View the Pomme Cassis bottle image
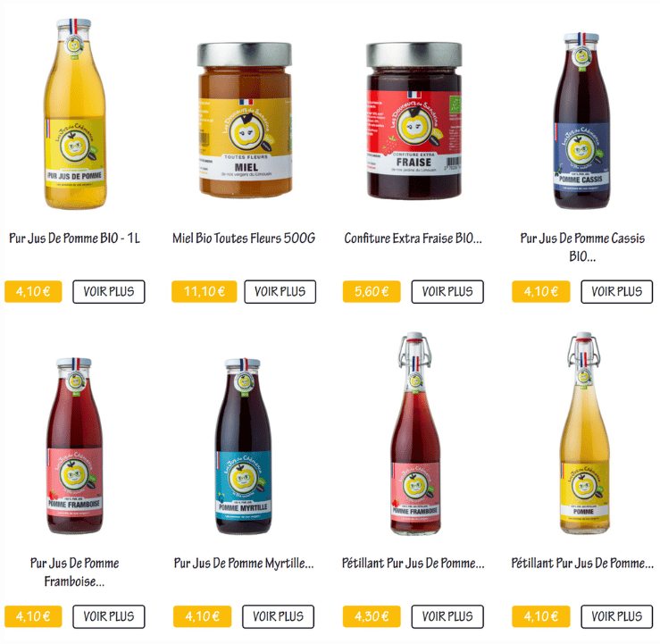The height and width of the screenshot is (644, 660). (x=581, y=121)
